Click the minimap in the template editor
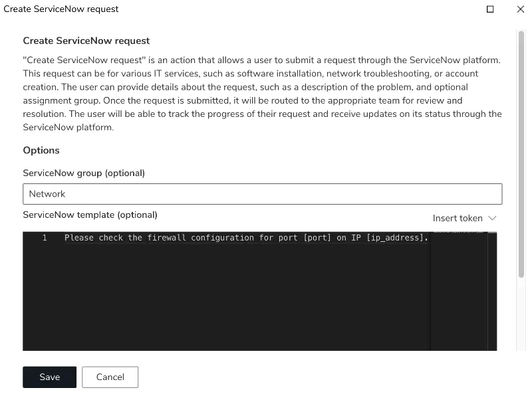 [x=459, y=291]
